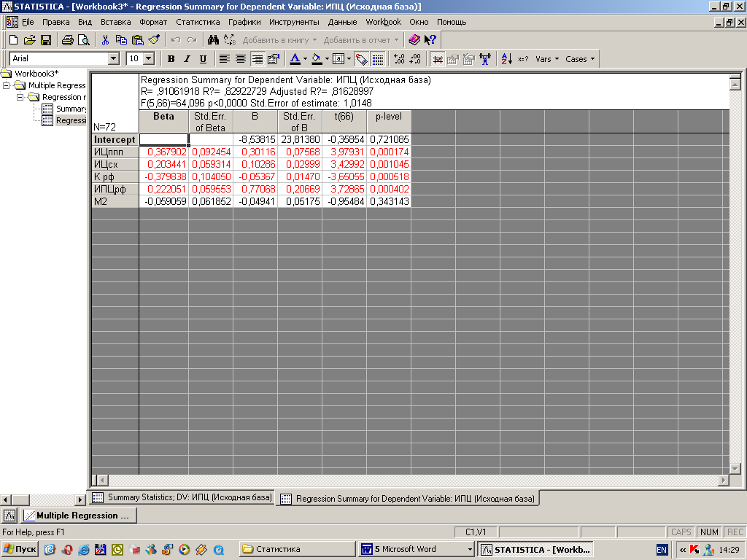Open print preview icon
The image size is (747, 560).
click(x=84, y=40)
